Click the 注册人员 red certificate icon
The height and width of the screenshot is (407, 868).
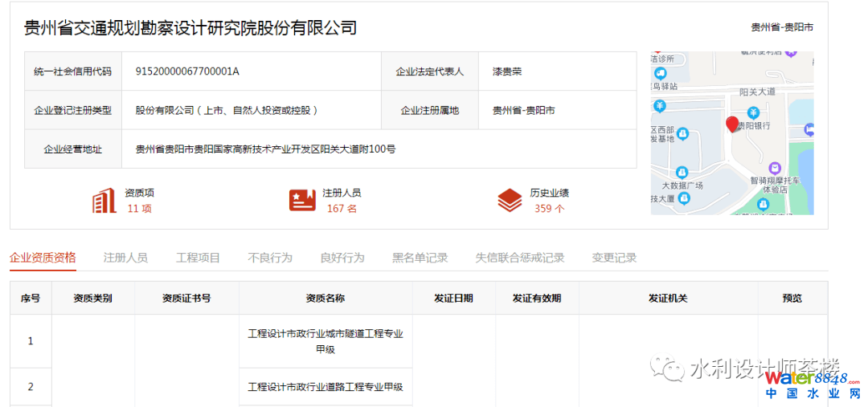(302, 200)
